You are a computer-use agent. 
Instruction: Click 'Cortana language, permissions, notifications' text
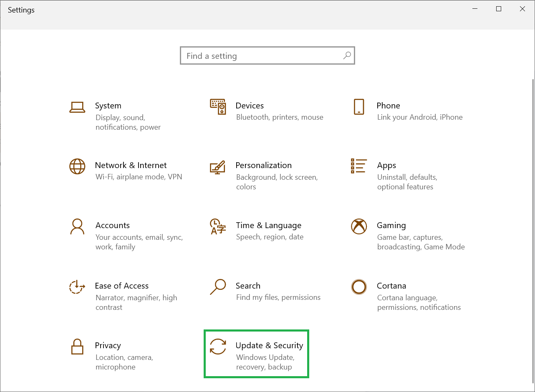[419, 302]
